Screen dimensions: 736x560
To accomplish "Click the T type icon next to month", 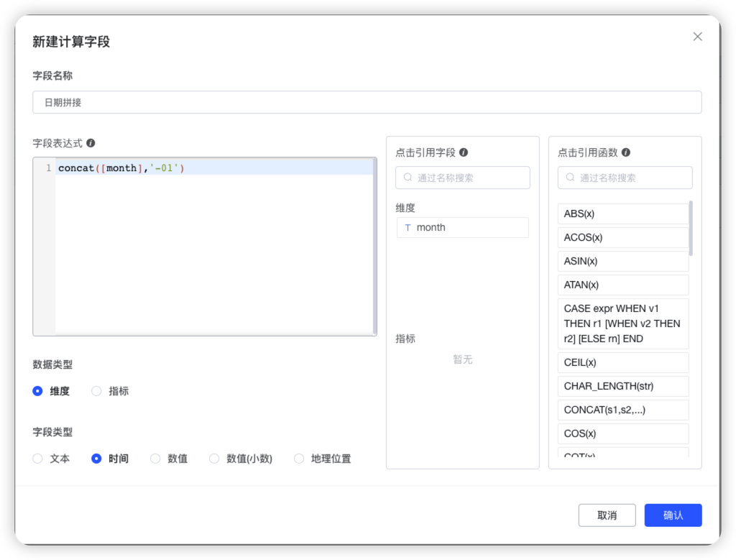I will [x=408, y=227].
